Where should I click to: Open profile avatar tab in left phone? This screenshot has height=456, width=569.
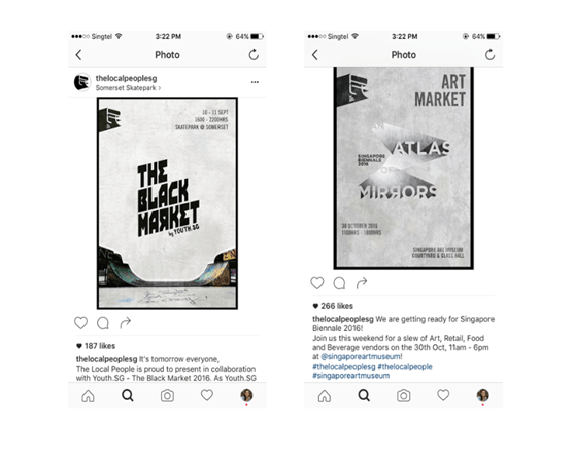coord(246,395)
